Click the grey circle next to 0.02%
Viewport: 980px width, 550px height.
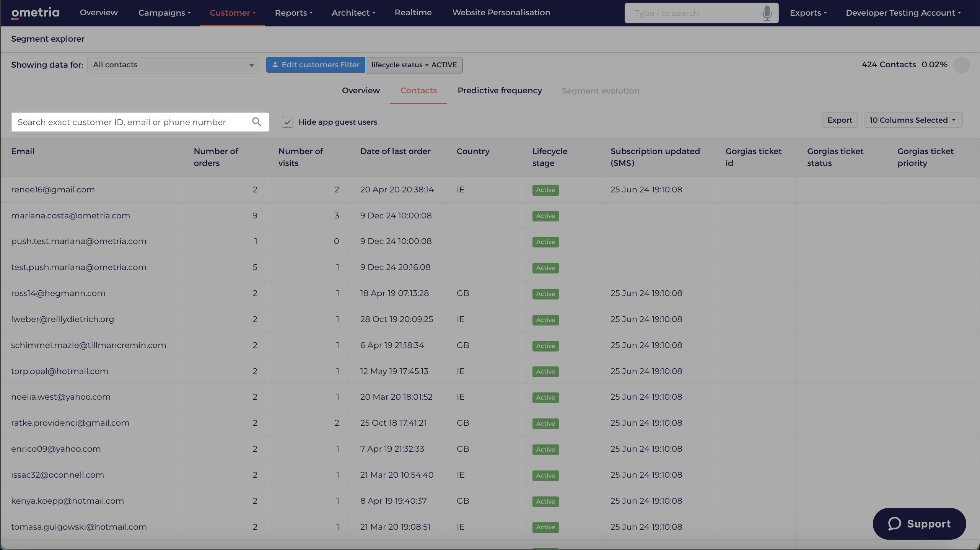point(961,65)
